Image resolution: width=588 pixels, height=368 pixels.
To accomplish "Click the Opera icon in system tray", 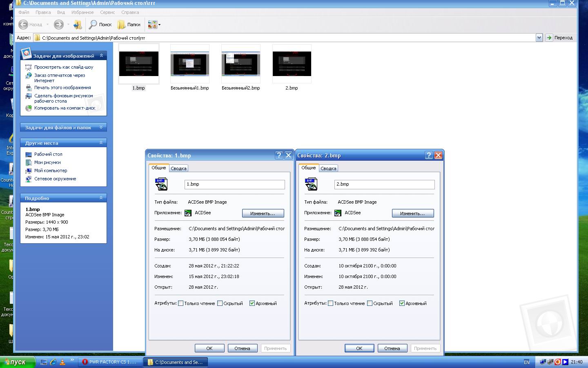I will 557,362.
